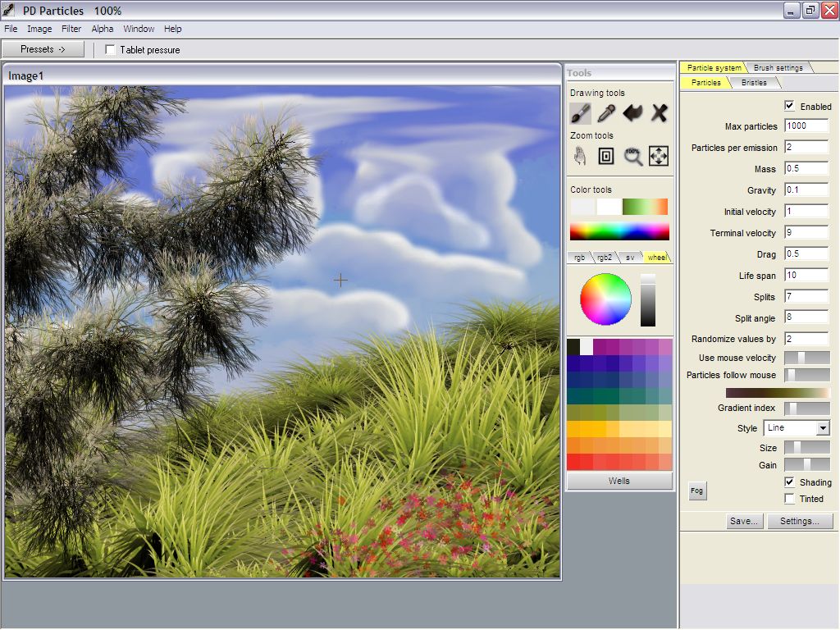Click the X clear image tool

[x=659, y=113]
